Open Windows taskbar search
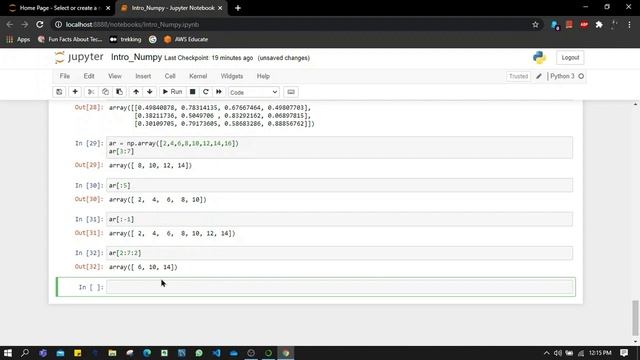The width and height of the screenshot is (640, 360). point(25,353)
